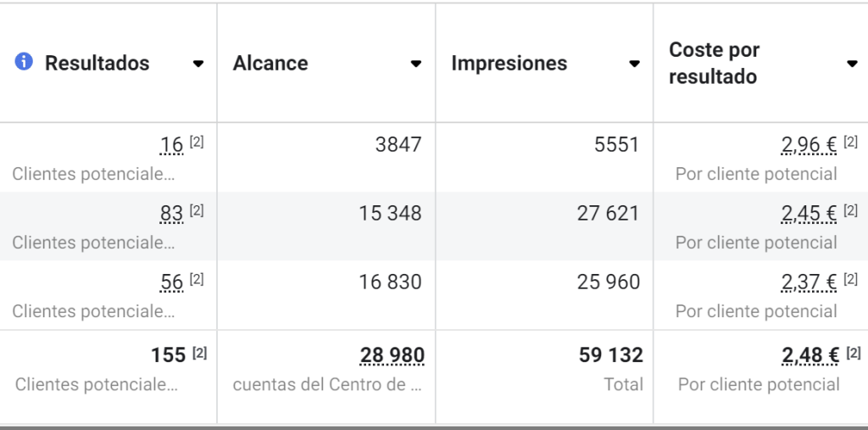Open the Alcance column dropdown arrow
This screenshot has height=430, width=868.
coord(415,64)
